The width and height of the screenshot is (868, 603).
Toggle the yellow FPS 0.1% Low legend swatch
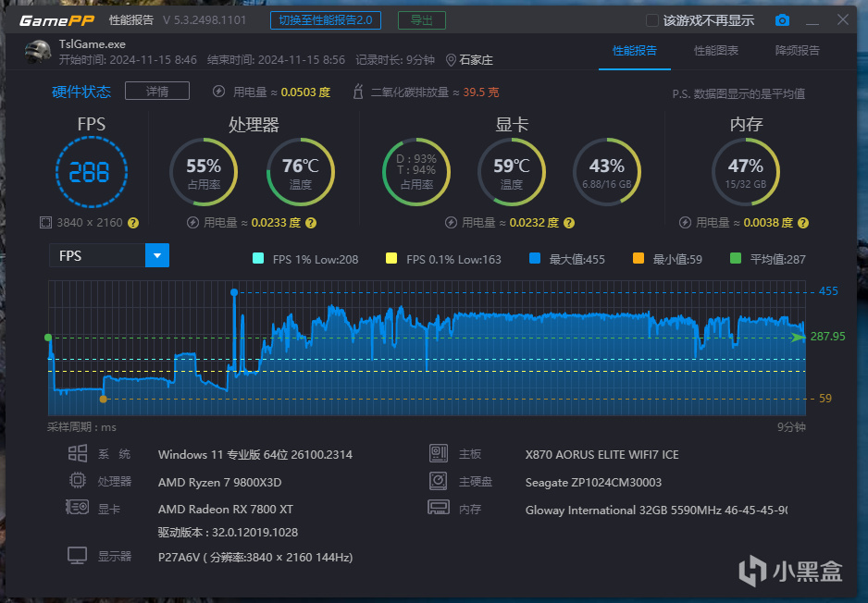391,258
